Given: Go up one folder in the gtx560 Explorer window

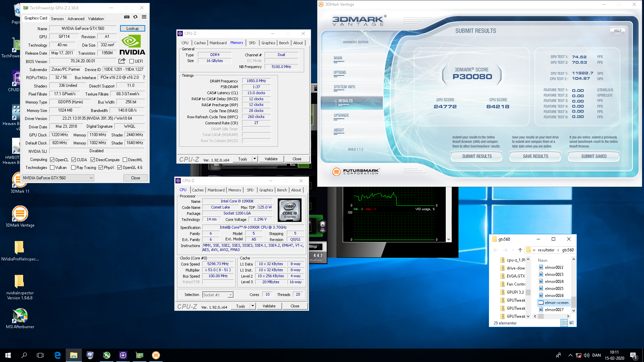Looking at the screenshot, I should [520, 250].
